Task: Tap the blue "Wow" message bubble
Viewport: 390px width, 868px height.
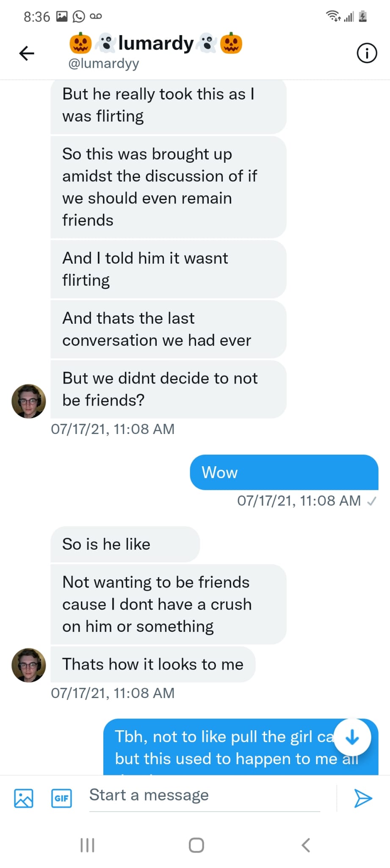Action: pyautogui.click(x=284, y=473)
